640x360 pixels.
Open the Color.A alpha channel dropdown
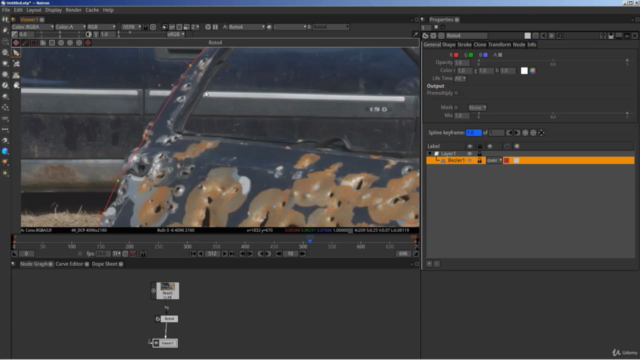pos(70,27)
